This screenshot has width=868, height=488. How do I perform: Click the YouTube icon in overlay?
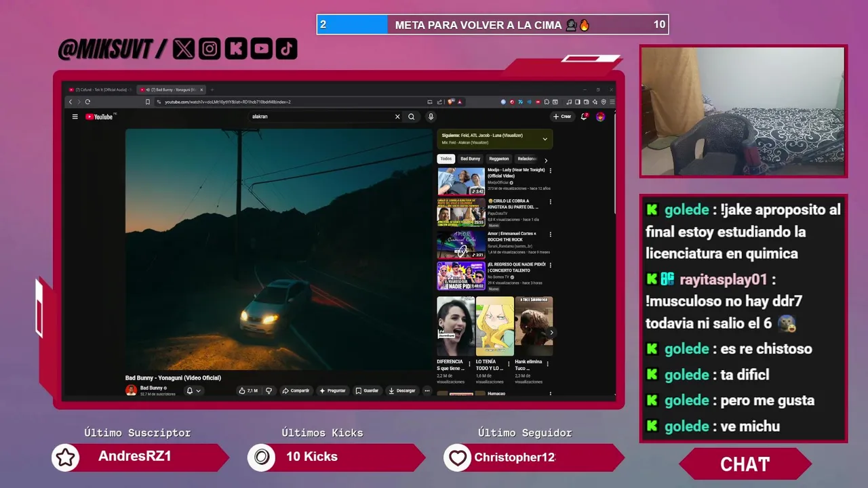click(261, 48)
